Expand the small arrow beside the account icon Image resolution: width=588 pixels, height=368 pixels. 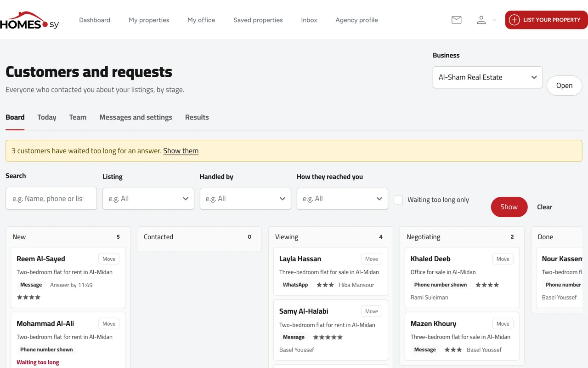point(494,20)
